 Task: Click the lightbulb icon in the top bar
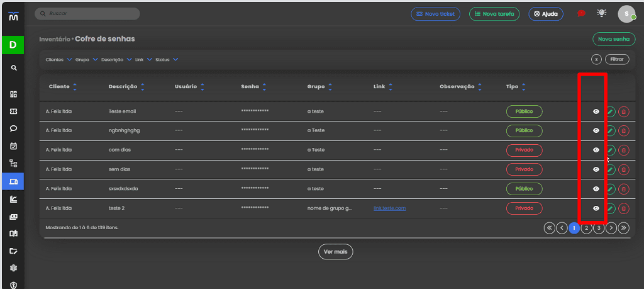[x=601, y=13]
